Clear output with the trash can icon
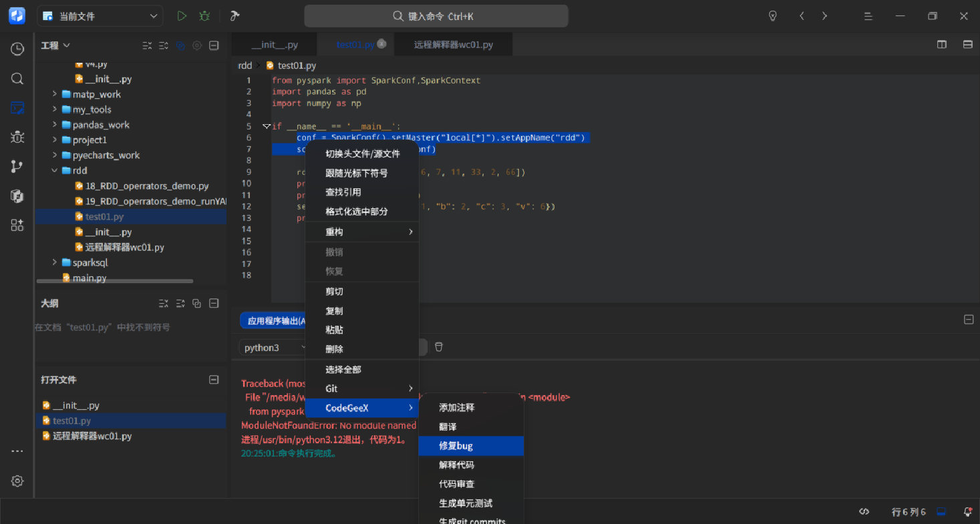 (x=439, y=347)
